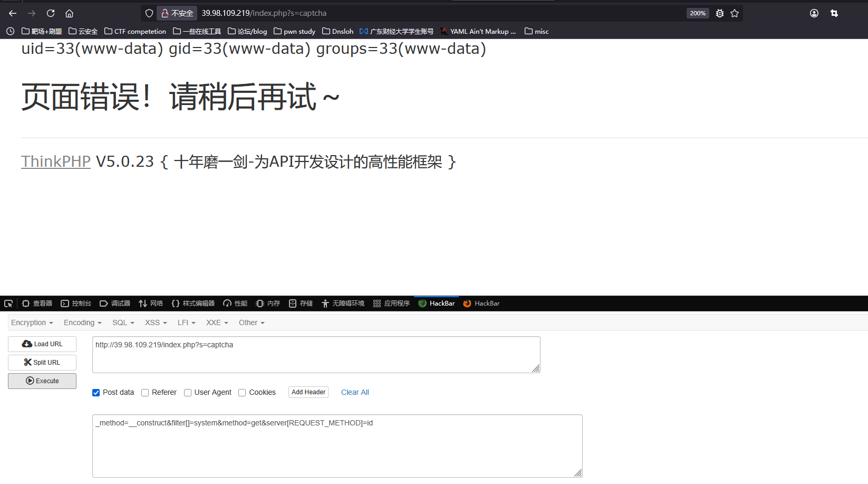
Task: Open the YAML Ain't Markup bookmark
Action: click(x=478, y=31)
